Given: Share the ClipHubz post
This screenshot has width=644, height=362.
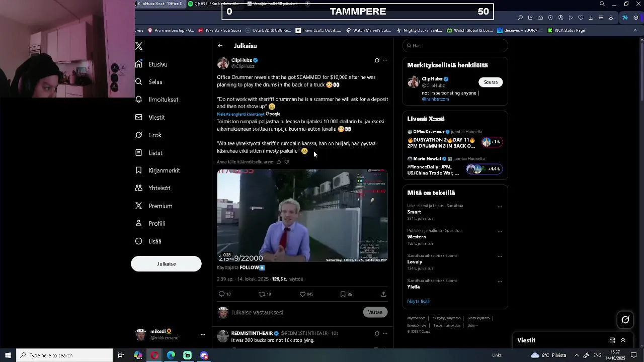Looking at the screenshot, I should point(383,294).
